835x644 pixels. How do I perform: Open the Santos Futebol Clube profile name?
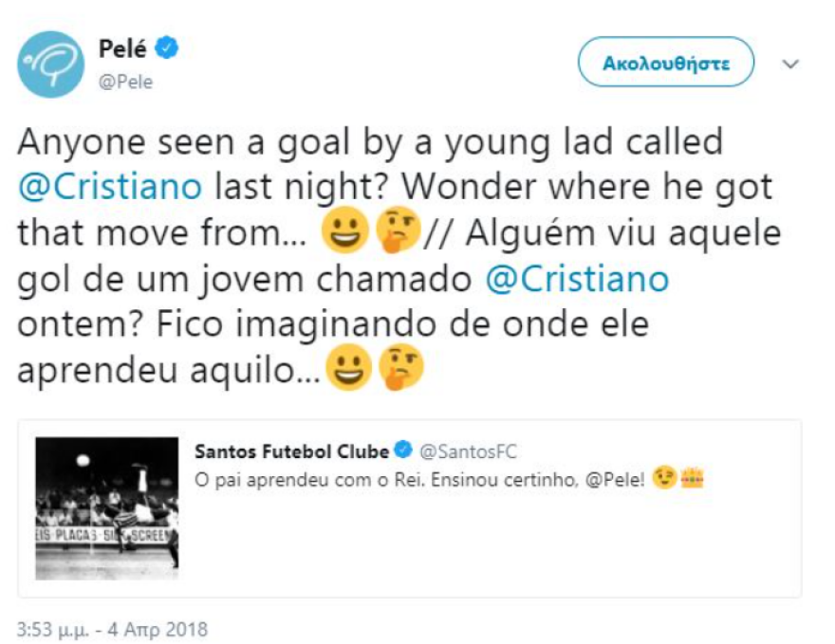tap(291, 451)
